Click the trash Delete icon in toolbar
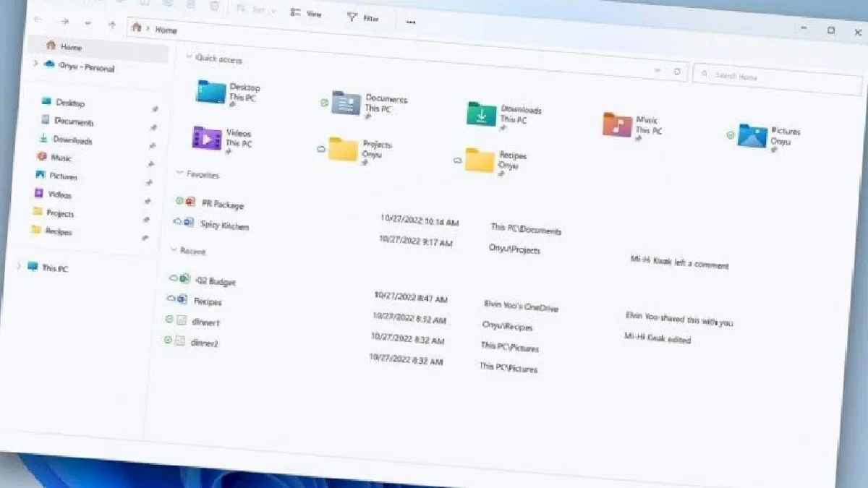 click(x=214, y=6)
